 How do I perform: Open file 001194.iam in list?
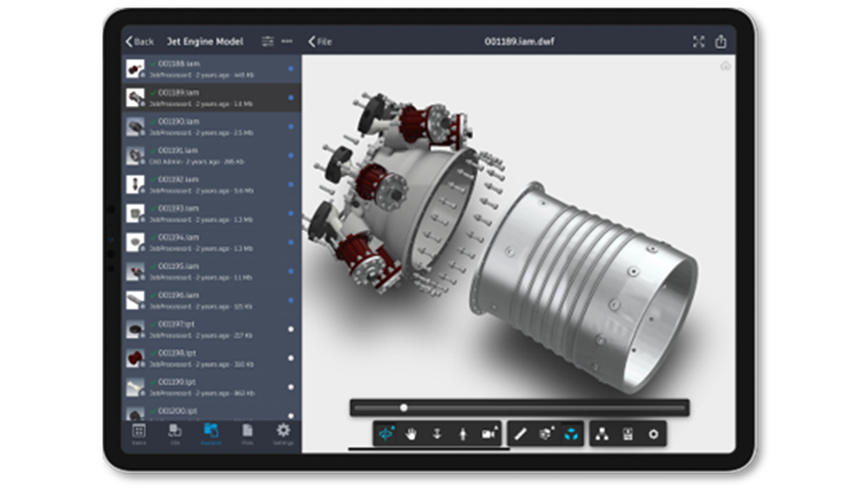pos(211,243)
